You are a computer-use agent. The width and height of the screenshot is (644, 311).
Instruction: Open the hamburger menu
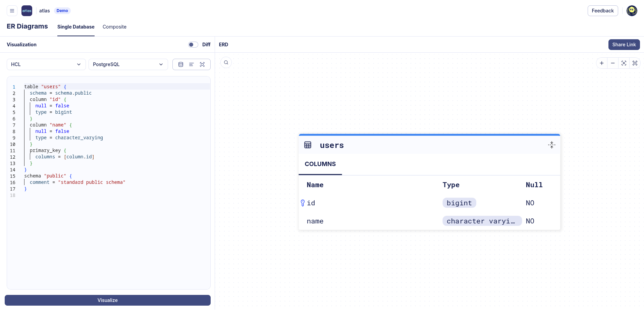[x=12, y=11]
